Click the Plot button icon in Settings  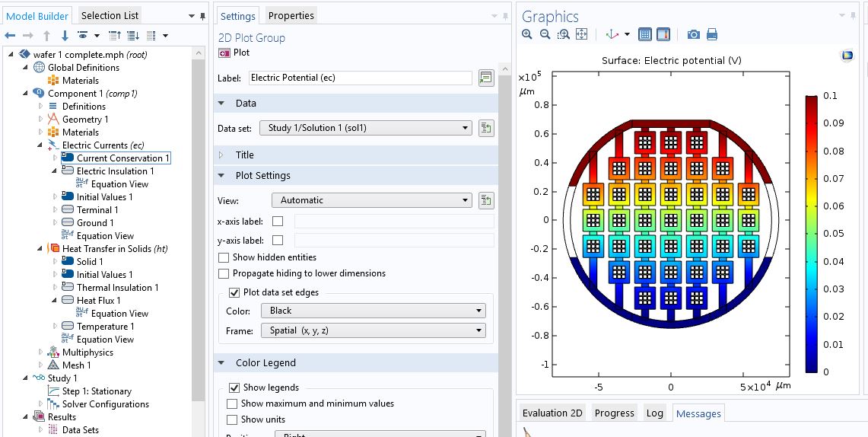(224, 53)
